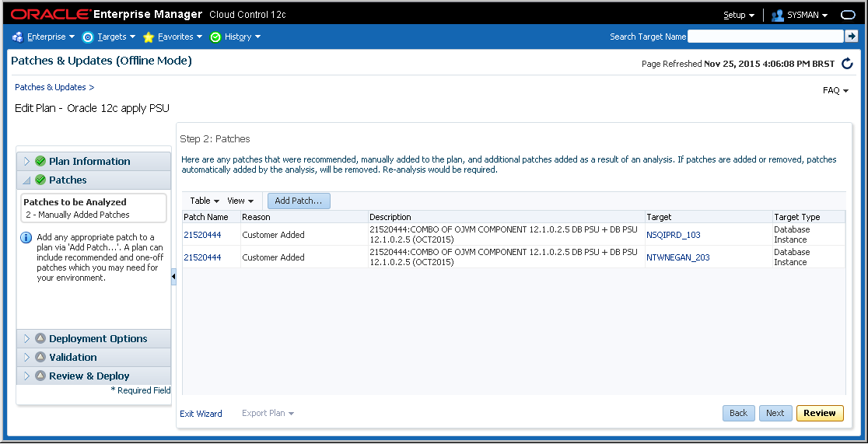Open the Setup dropdown
The width and height of the screenshot is (868, 444).
pyautogui.click(x=738, y=15)
